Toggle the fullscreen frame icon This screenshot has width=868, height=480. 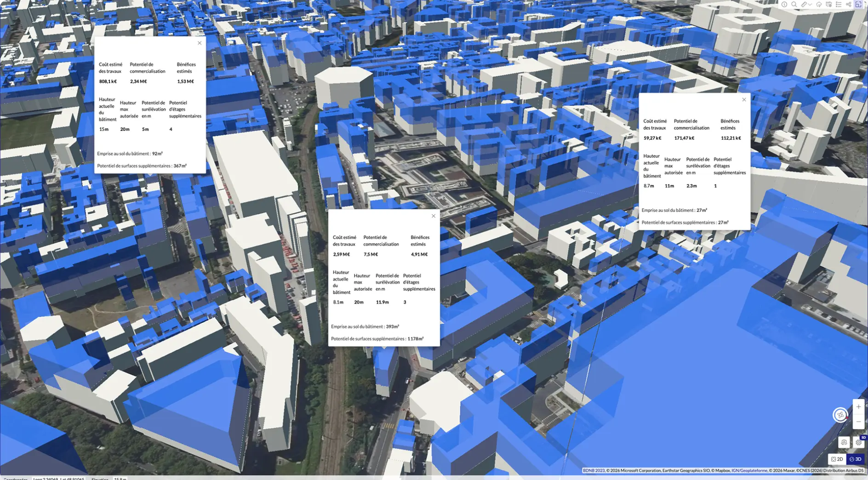coord(858,4)
